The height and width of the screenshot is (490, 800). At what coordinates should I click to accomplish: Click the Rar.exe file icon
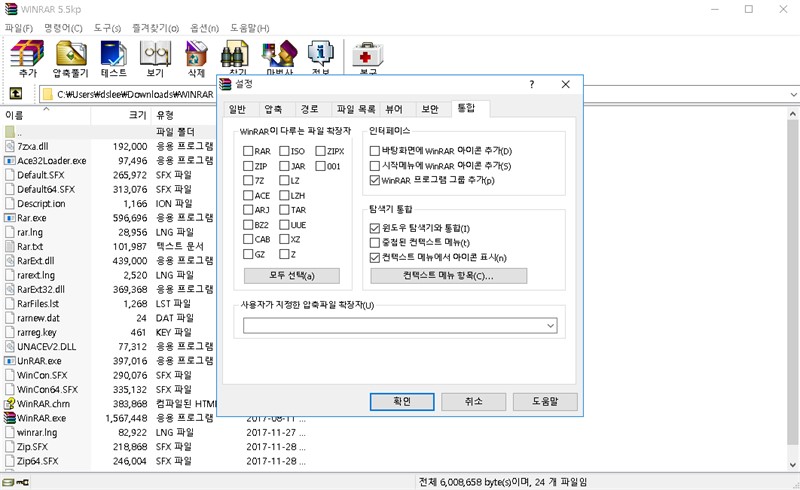click(x=10, y=218)
